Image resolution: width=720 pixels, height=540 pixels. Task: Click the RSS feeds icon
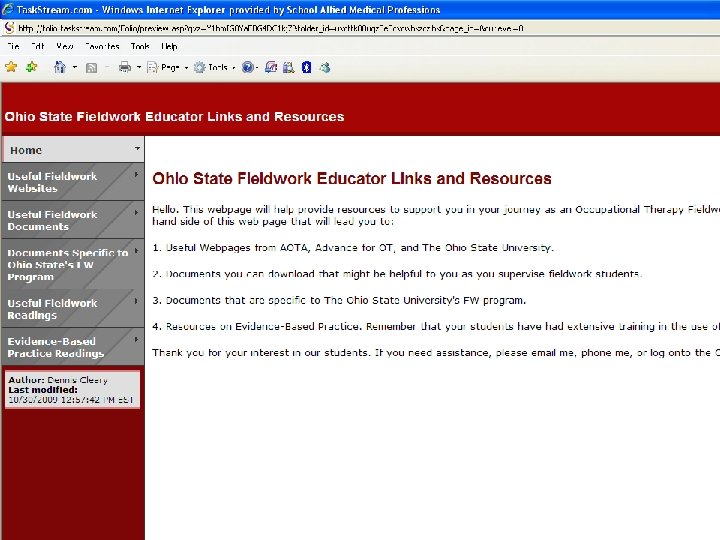coord(91,68)
